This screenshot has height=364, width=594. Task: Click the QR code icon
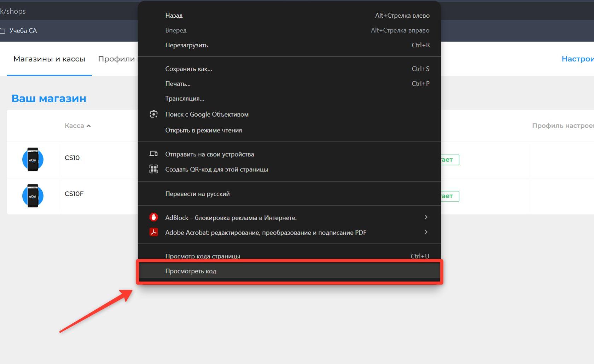click(x=153, y=169)
